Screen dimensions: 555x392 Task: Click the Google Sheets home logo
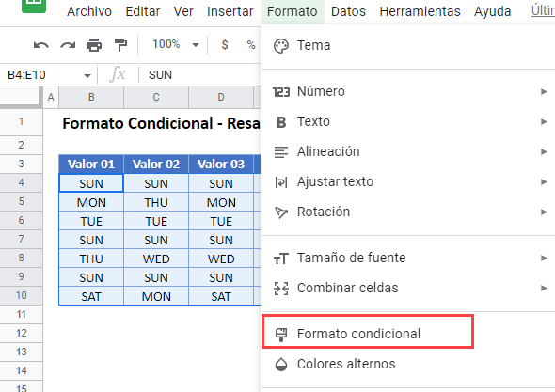[34, 6]
